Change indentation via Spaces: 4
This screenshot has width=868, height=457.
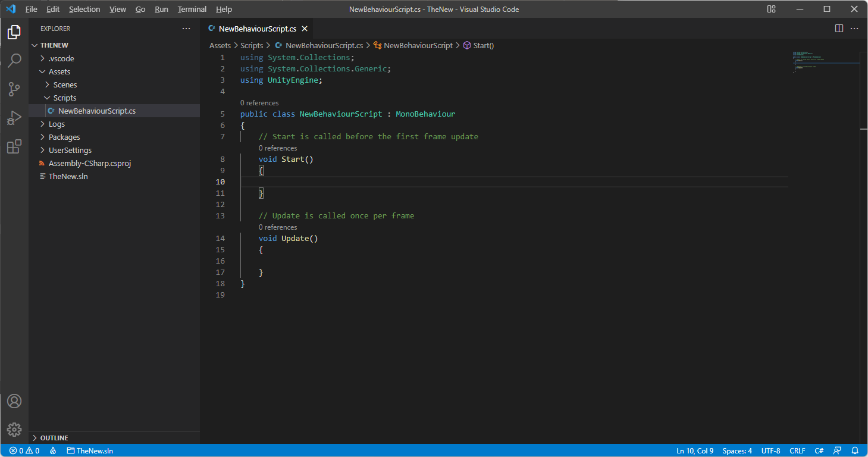tap(737, 450)
